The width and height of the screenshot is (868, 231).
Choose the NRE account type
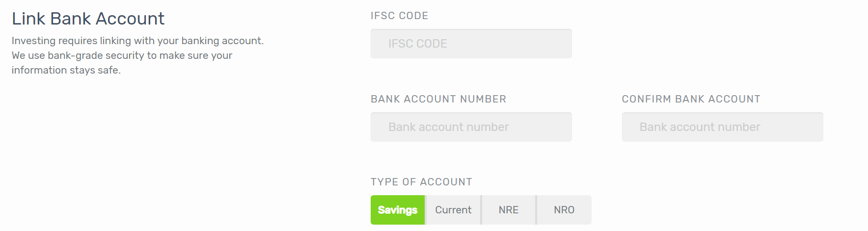(x=509, y=210)
